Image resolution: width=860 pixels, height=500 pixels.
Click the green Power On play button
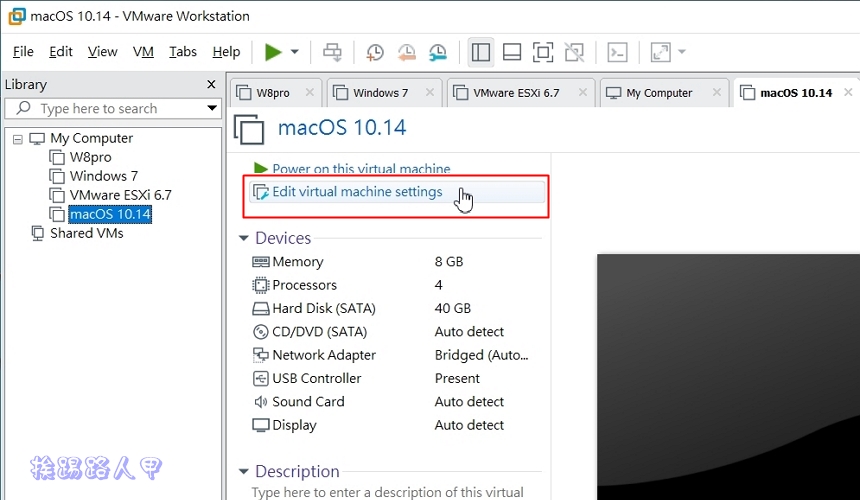272,52
